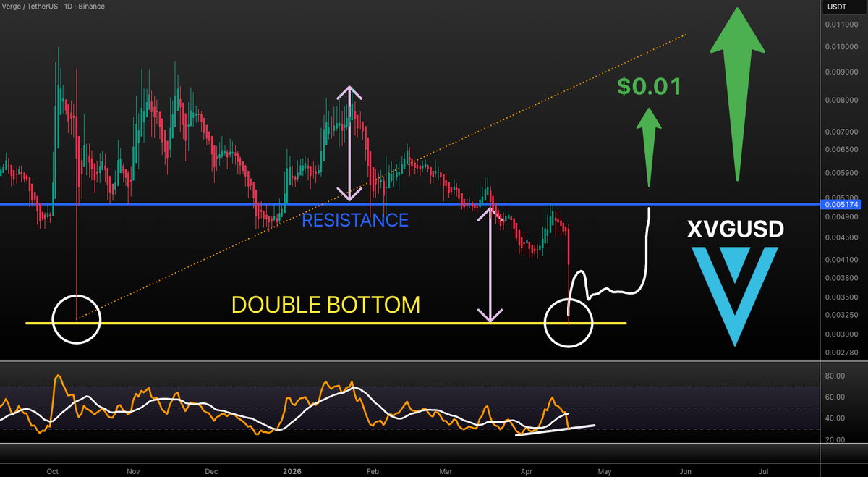Click the 2026 label on time axis

[292, 470]
